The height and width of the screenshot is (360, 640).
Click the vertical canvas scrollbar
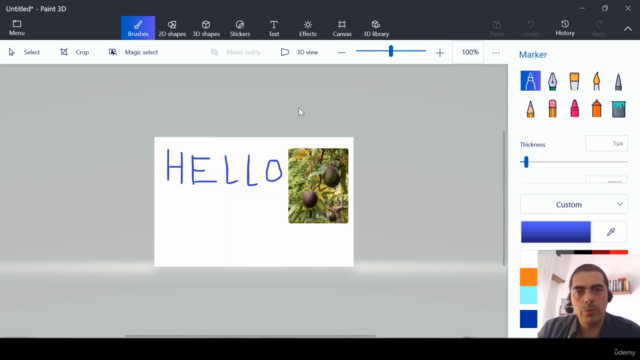pyautogui.click(x=504, y=198)
